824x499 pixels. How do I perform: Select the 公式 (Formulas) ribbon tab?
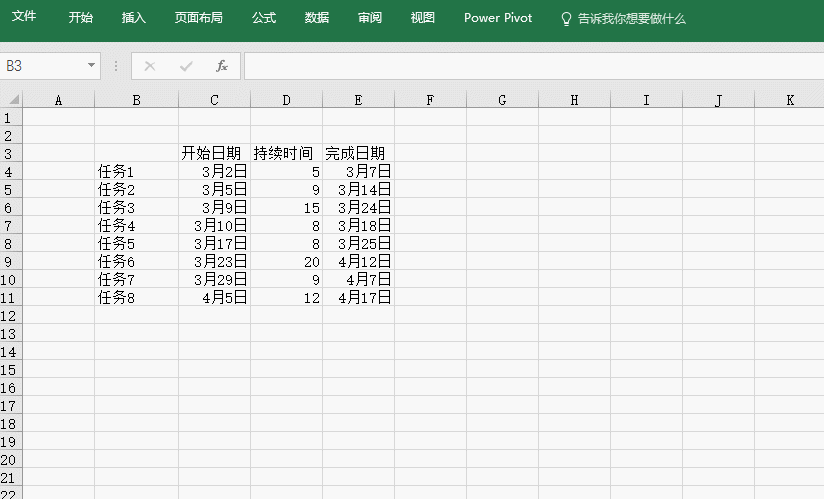tap(264, 18)
